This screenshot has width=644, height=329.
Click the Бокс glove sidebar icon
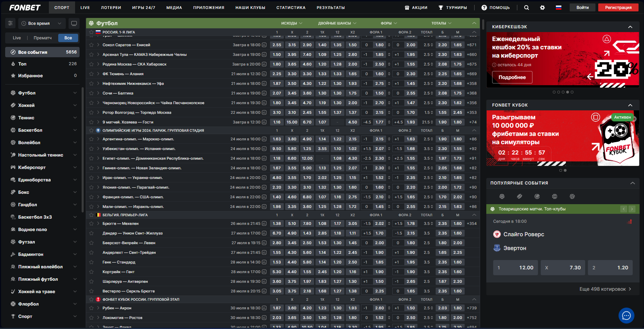13,192
